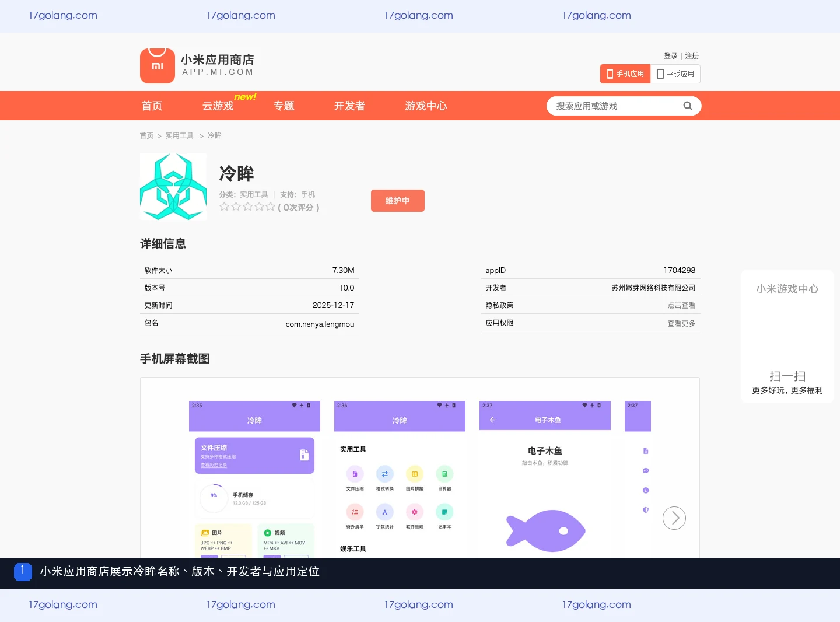
Task: Click developer 苏州嫩芽网络科技有限公司
Action: (x=653, y=288)
